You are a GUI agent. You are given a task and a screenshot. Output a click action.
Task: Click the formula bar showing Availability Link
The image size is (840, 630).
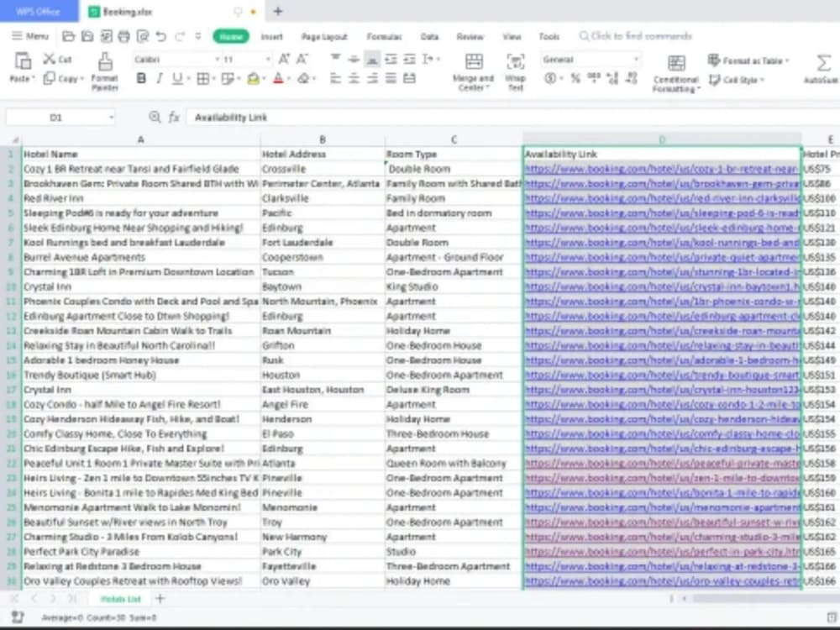512,118
